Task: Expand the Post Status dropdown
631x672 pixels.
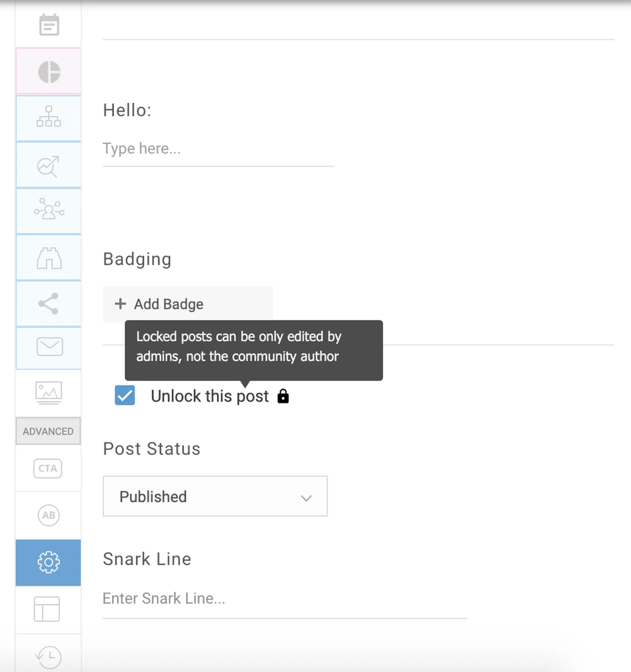Action: (x=215, y=496)
